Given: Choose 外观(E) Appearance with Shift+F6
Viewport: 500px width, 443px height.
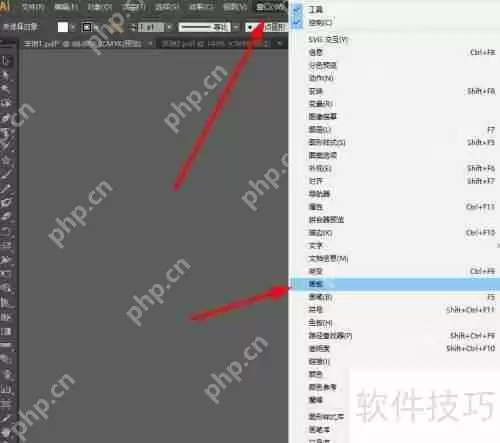Looking at the screenshot, I should click(x=394, y=168).
